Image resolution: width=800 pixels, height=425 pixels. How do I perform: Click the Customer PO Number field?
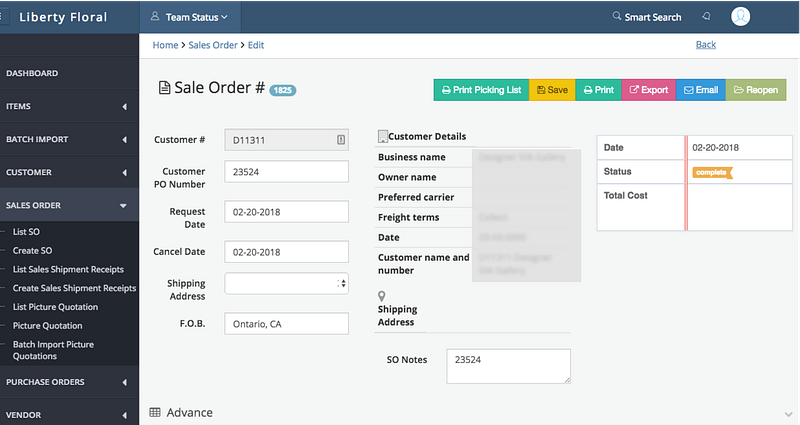(286, 171)
